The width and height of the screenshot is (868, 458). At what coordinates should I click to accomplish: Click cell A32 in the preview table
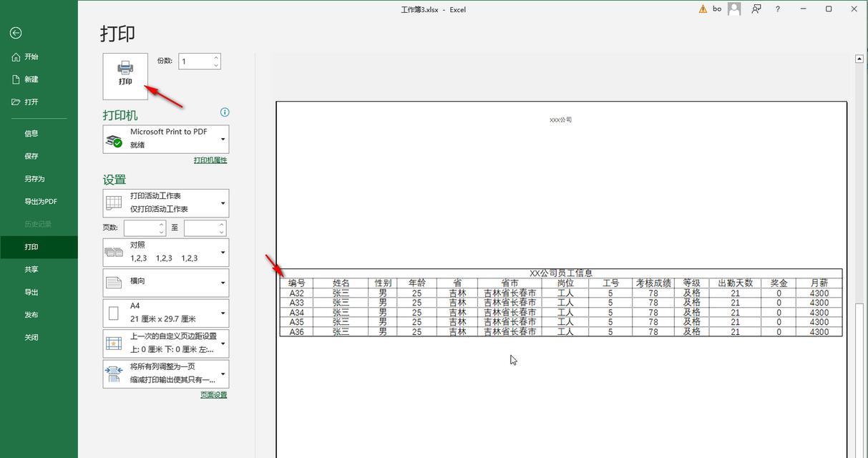296,293
